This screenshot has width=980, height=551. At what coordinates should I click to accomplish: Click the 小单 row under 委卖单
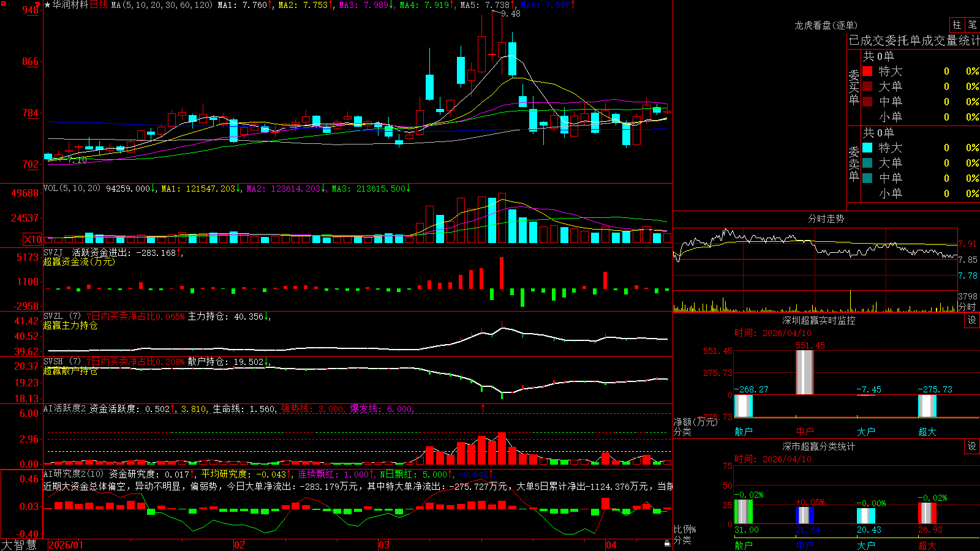(921, 193)
